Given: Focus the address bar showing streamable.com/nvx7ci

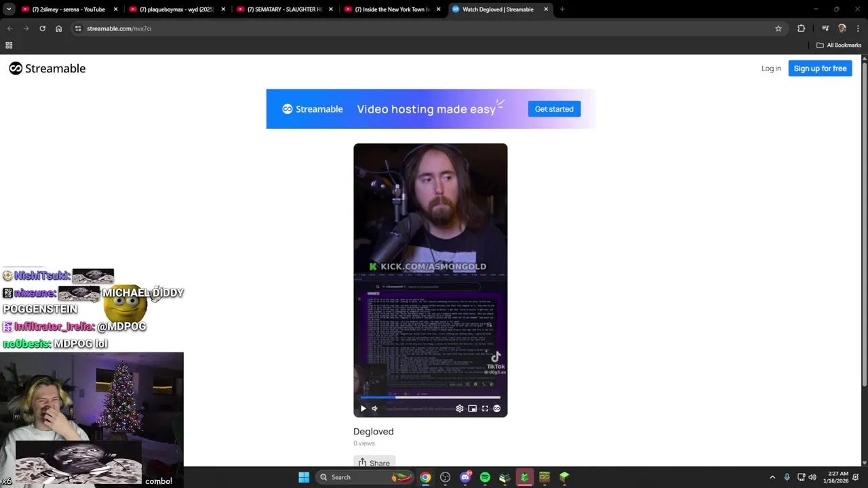Looking at the screenshot, I should 429,28.
